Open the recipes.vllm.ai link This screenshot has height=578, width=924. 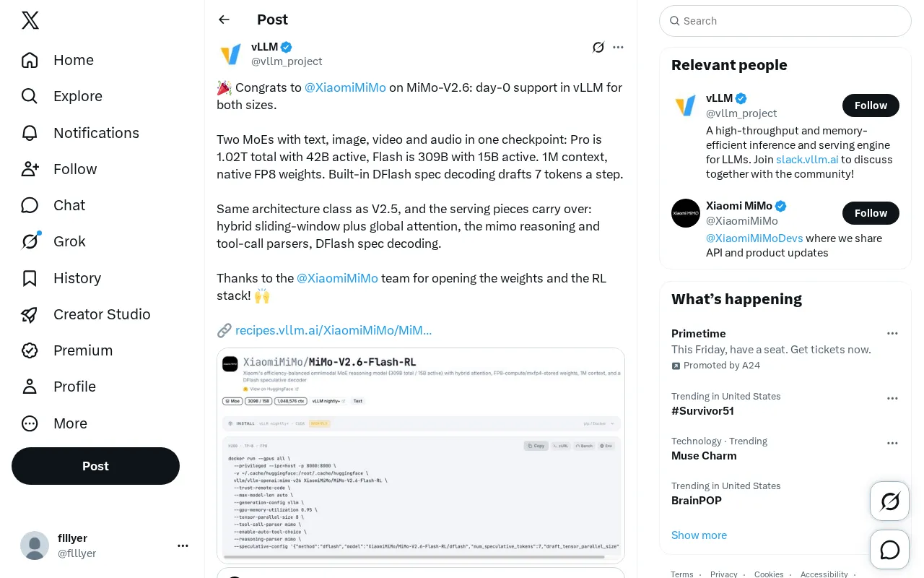333,330
